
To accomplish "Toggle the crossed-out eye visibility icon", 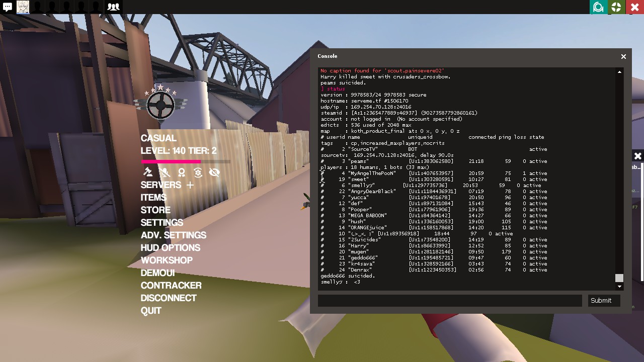I will click(x=214, y=172).
